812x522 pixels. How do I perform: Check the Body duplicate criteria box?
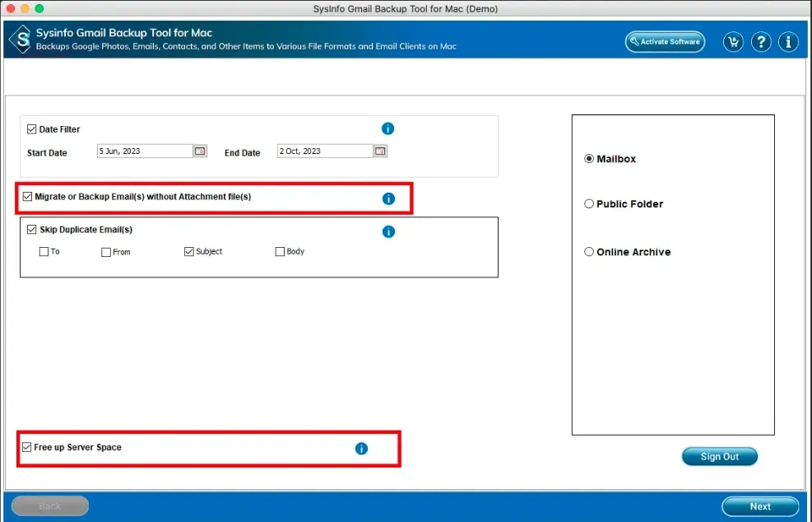281,251
